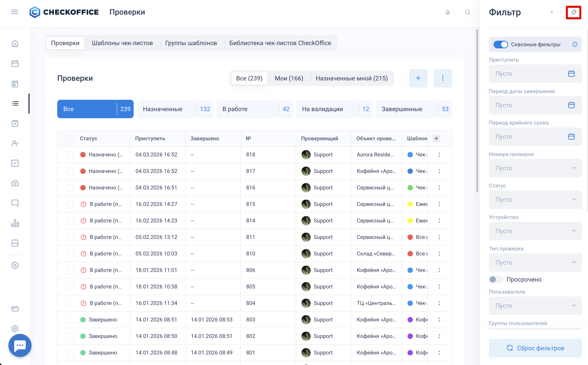Click the pin filter panel icon
588x365 pixels.
(573, 12)
